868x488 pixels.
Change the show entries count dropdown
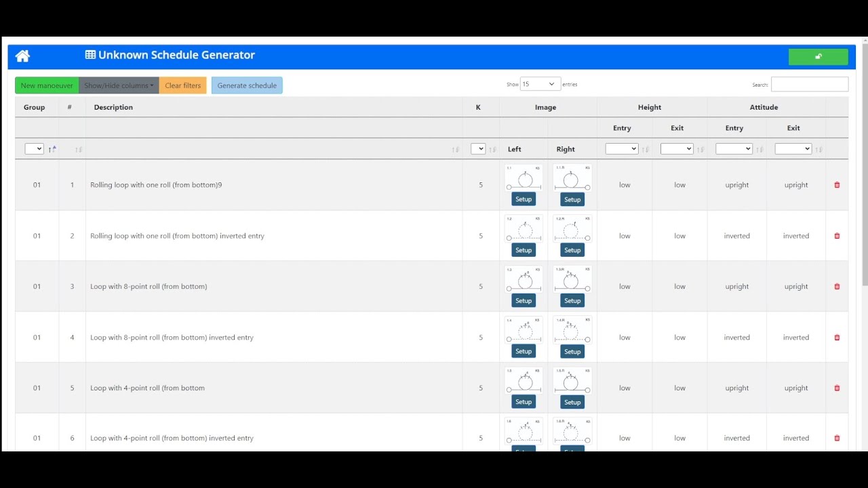[540, 84]
